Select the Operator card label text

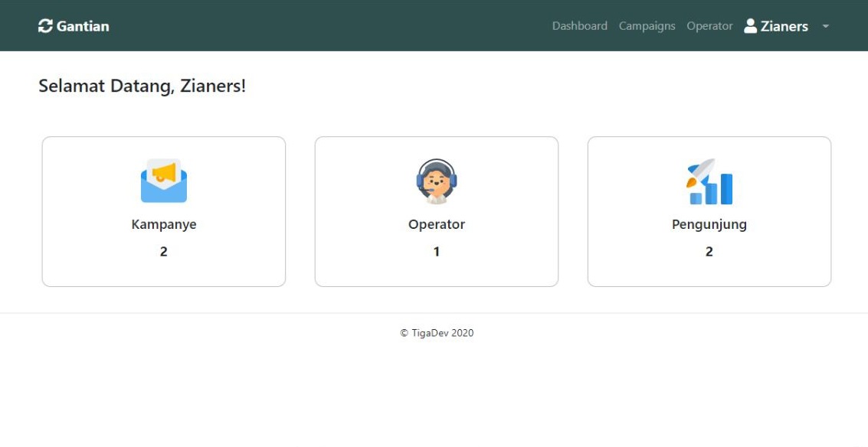coord(437,224)
